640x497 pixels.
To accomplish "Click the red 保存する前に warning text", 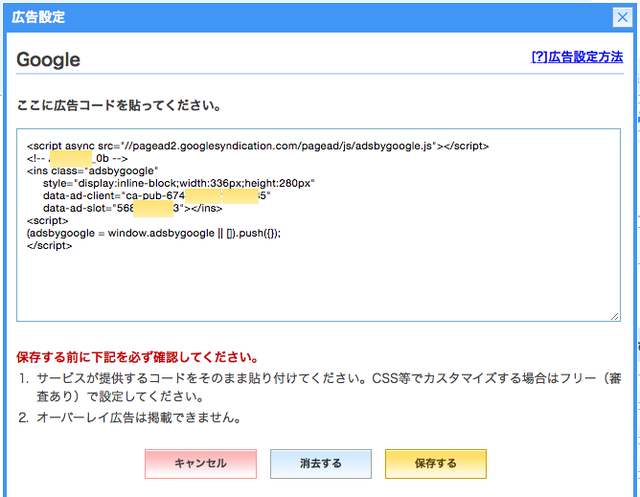I will 138,357.
